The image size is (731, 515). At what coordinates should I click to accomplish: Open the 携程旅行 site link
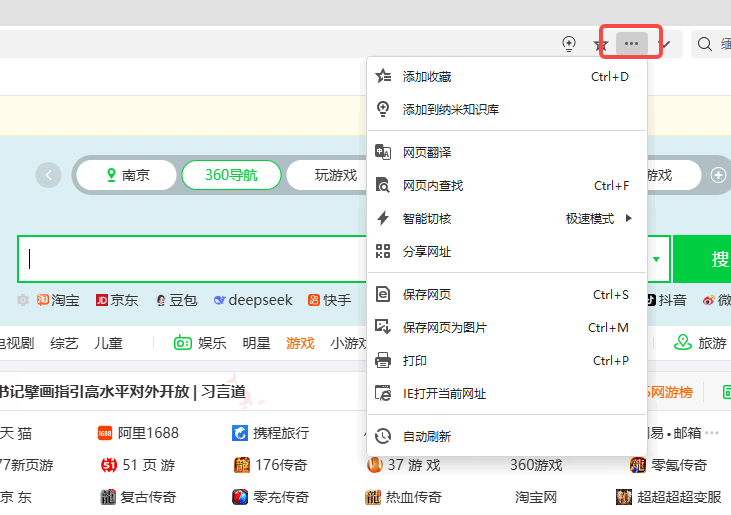pos(280,433)
